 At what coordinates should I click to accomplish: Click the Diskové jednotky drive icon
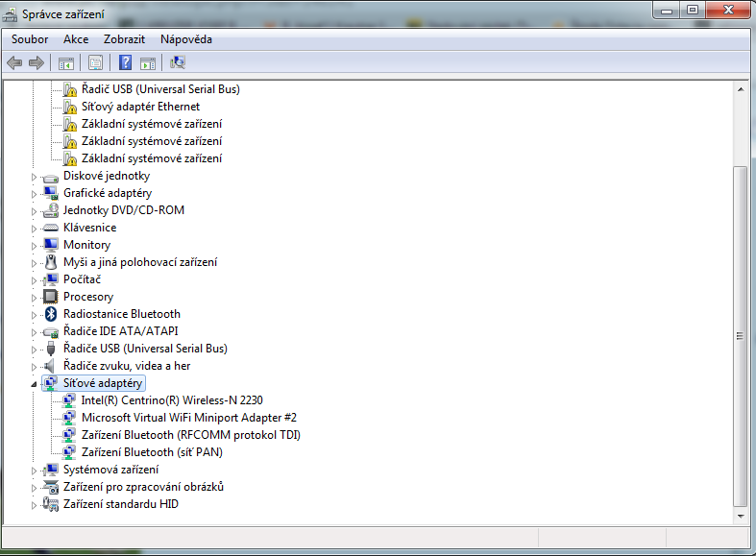[51, 177]
